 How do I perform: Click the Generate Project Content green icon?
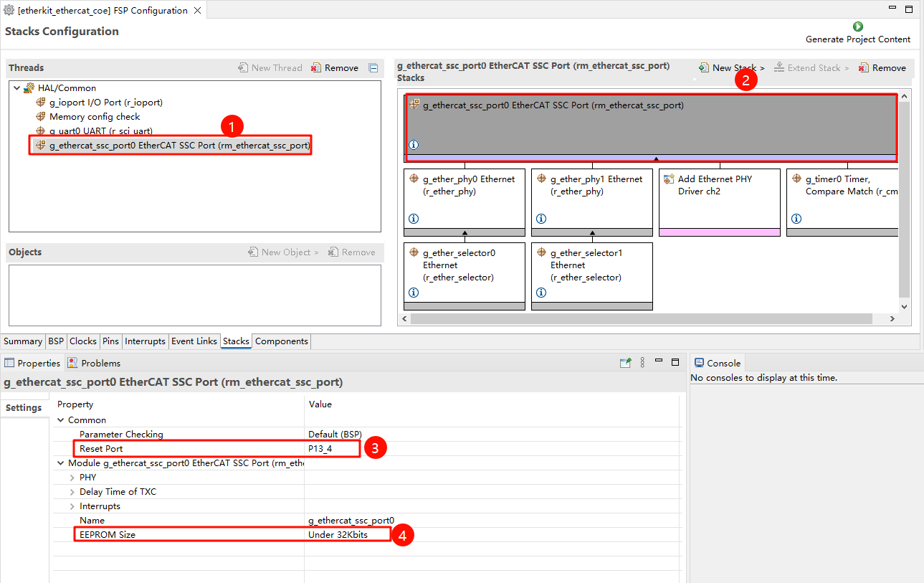[858, 27]
